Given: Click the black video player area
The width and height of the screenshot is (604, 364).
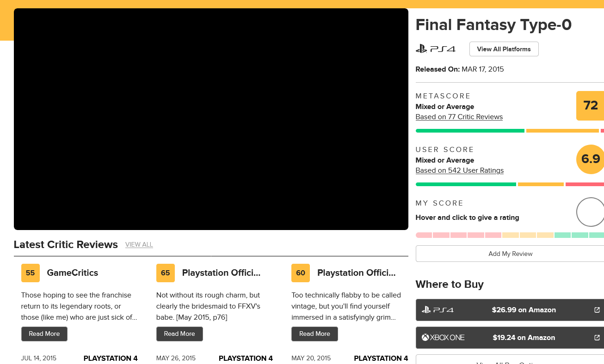Looking at the screenshot, I should tap(211, 119).
